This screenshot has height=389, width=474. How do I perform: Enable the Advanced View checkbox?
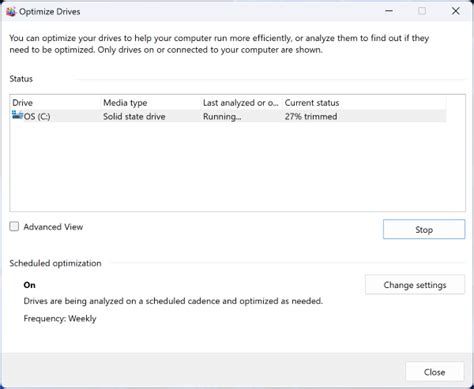coord(14,227)
